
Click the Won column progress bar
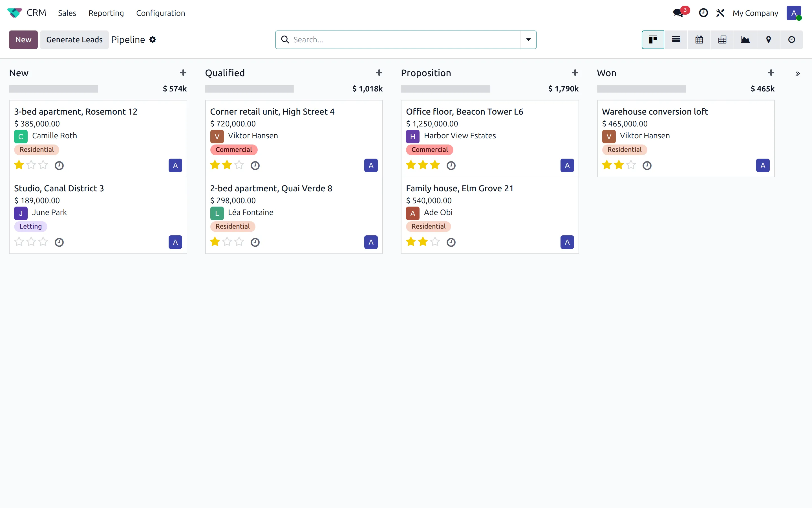point(641,89)
